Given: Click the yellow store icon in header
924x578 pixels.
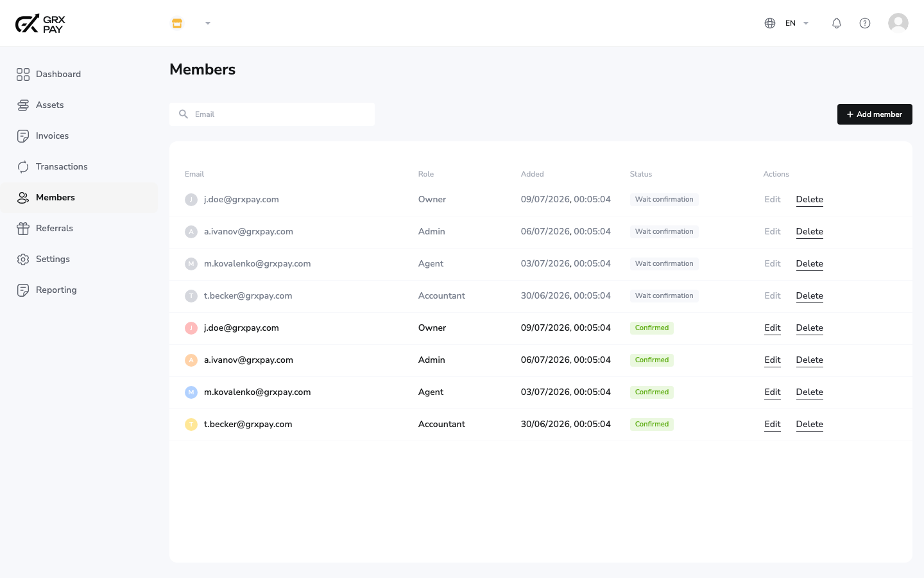Looking at the screenshot, I should (177, 23).
